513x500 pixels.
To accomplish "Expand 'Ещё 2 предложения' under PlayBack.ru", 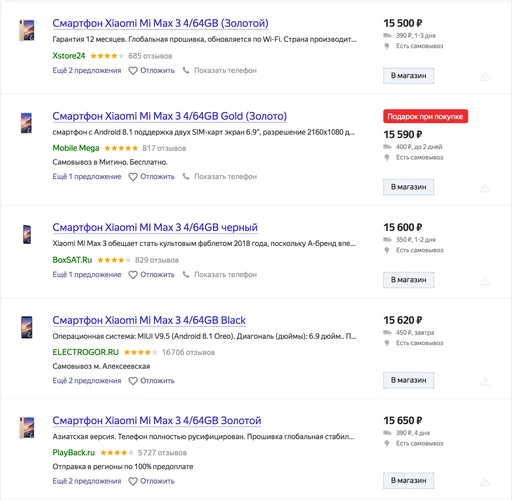I will tap(87, 481).
